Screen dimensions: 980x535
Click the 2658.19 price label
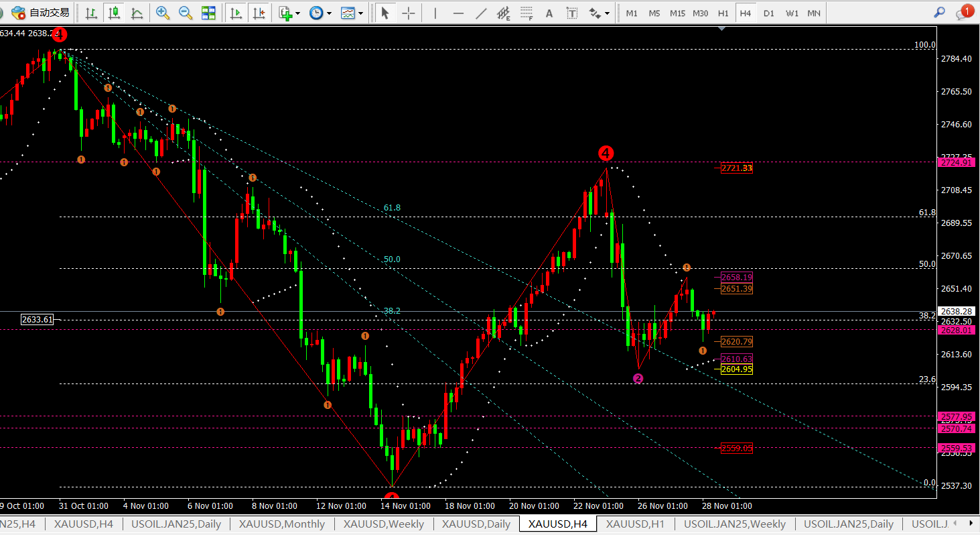(737, 277)
